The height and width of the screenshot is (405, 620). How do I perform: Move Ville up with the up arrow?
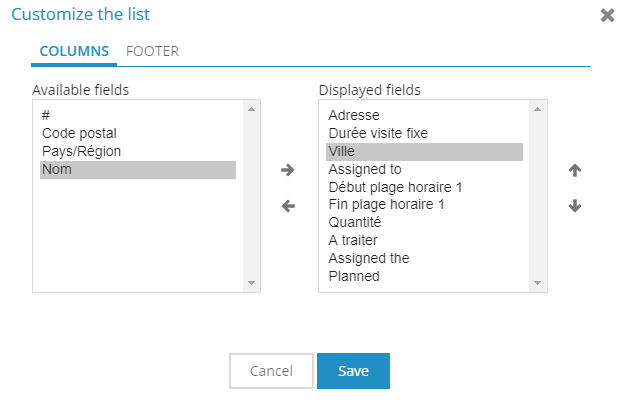(575, 170)
